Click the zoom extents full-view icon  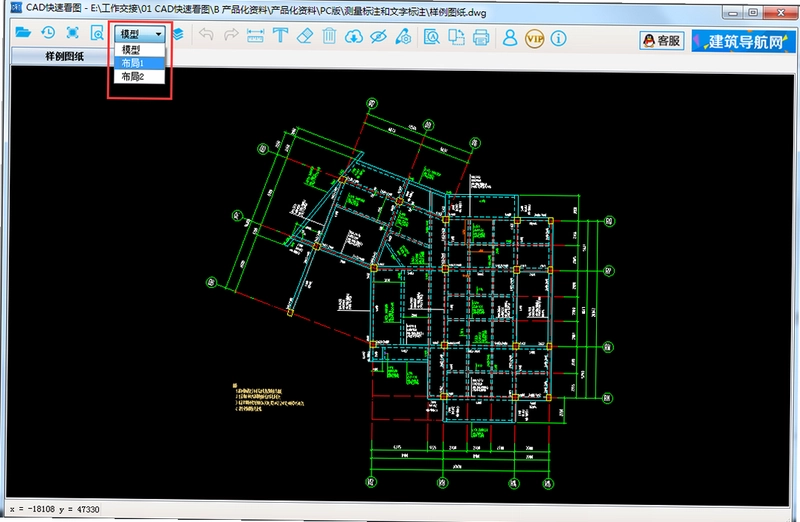pos(72,33)
